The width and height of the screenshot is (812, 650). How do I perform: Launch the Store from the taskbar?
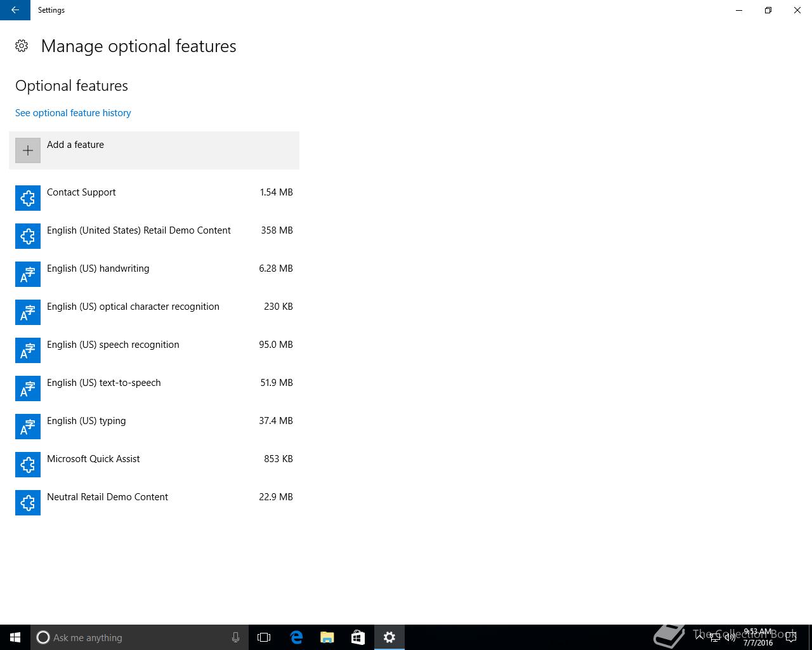pyautogui.click(x=358, y=637)
